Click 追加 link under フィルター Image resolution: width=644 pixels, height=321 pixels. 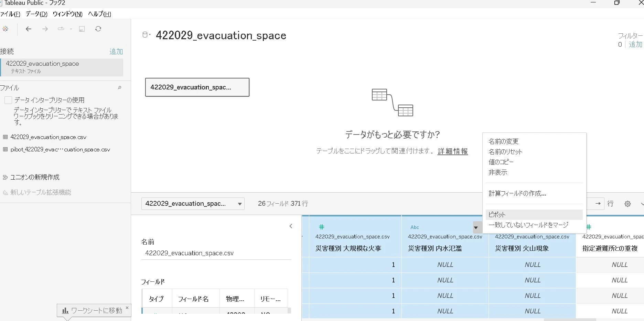(635, 44)
